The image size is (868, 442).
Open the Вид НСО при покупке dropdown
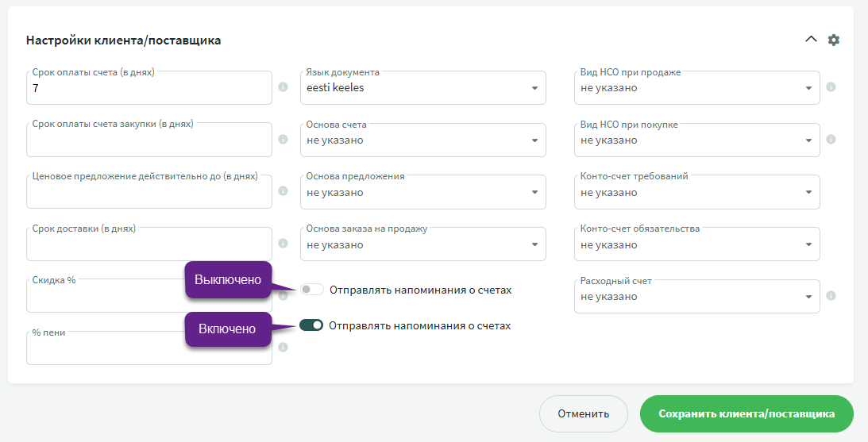click(x=696, y=140)
